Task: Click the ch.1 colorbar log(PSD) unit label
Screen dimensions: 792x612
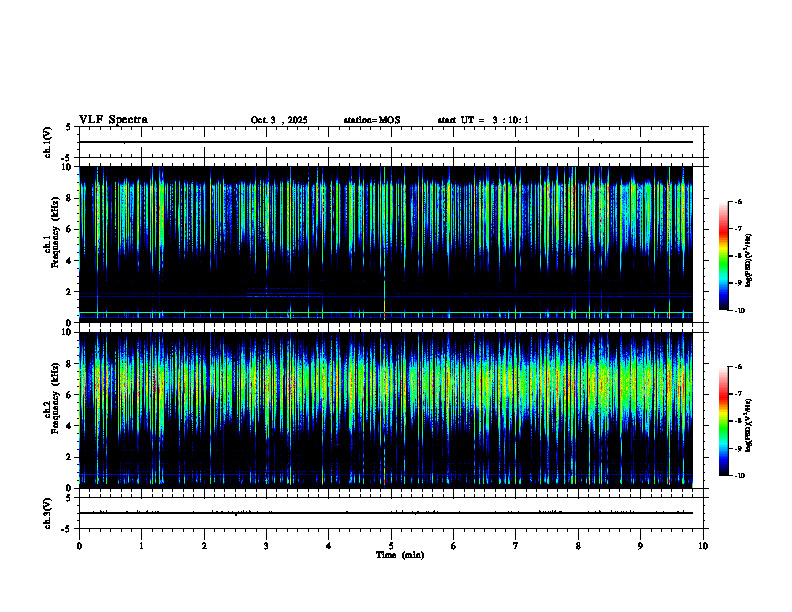Action: (x=748, y=261)
